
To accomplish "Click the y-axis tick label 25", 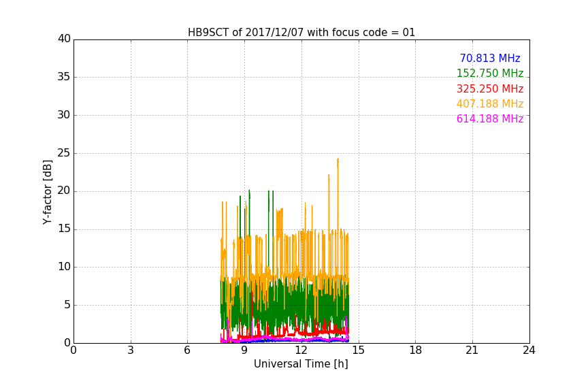I will point(64,153).
